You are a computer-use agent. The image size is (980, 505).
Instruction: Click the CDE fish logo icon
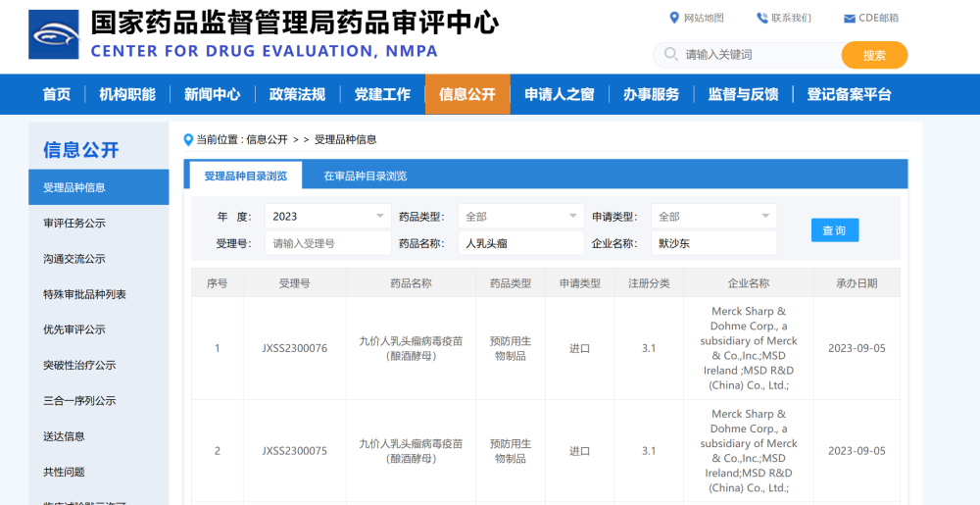click(x=54, y=34)
